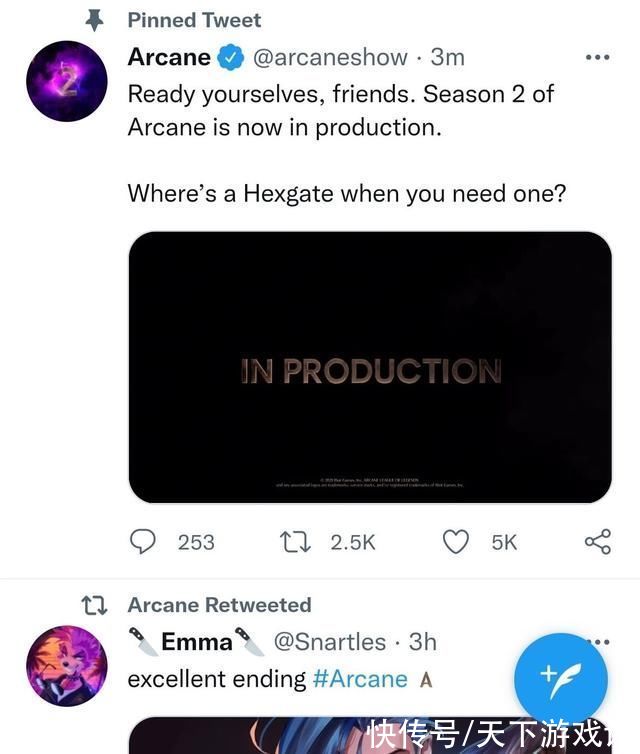Open Emma's display name

[x=196, y=641]
